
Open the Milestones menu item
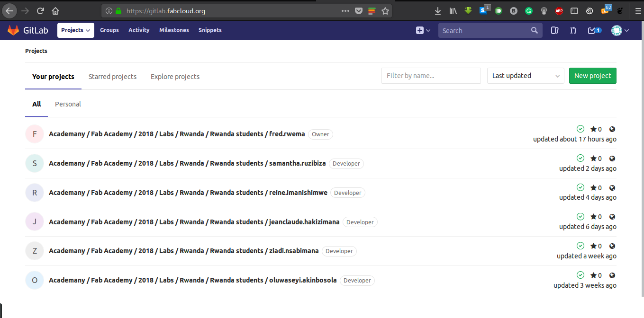174,30
